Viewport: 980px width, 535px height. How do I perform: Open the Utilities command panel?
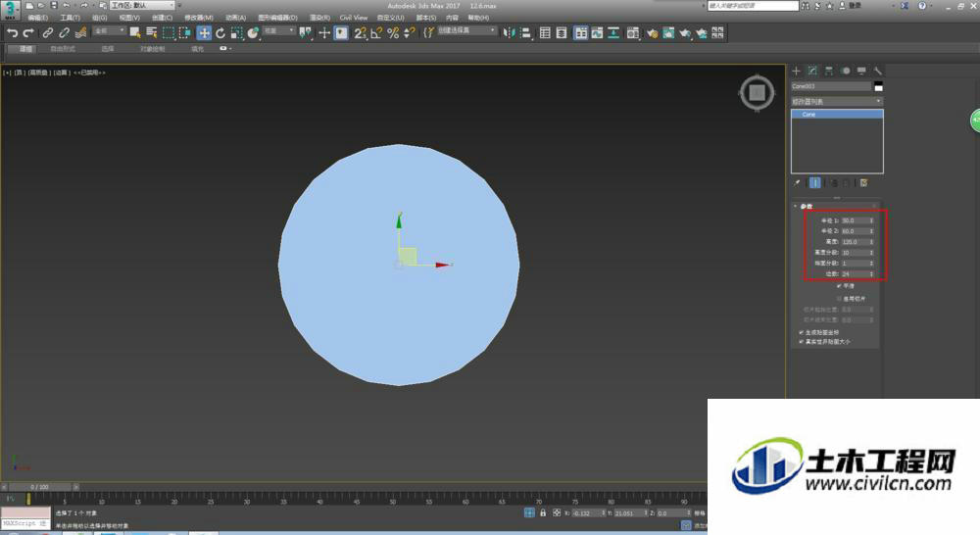tap(878, 71)
